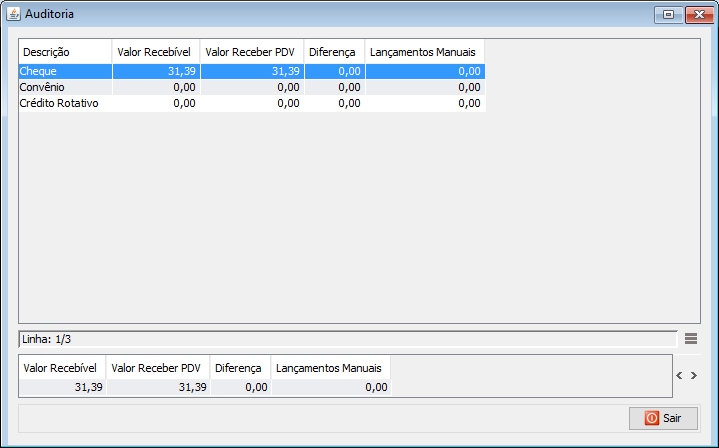
Task: Click the Linha: 1/3 status field
Action: 347,339
